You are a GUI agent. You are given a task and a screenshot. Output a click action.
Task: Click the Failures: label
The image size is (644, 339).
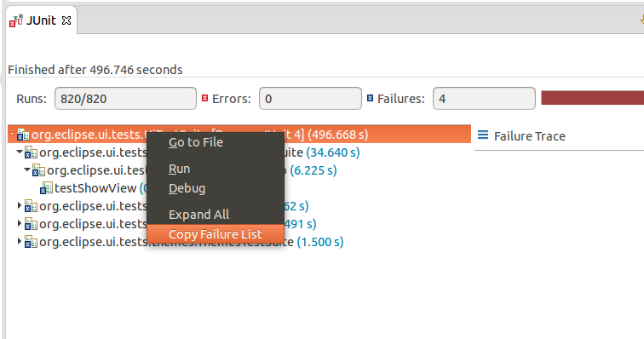pos(401,99)
